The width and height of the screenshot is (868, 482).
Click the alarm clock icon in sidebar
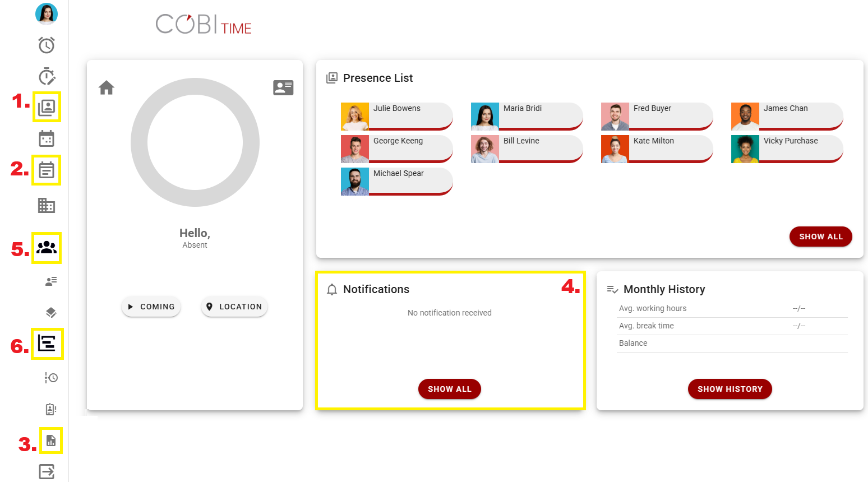(x=47, y=45)
